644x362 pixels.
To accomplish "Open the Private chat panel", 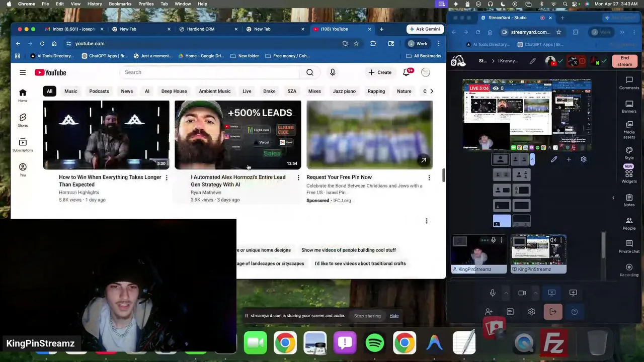I will (629, 247).
